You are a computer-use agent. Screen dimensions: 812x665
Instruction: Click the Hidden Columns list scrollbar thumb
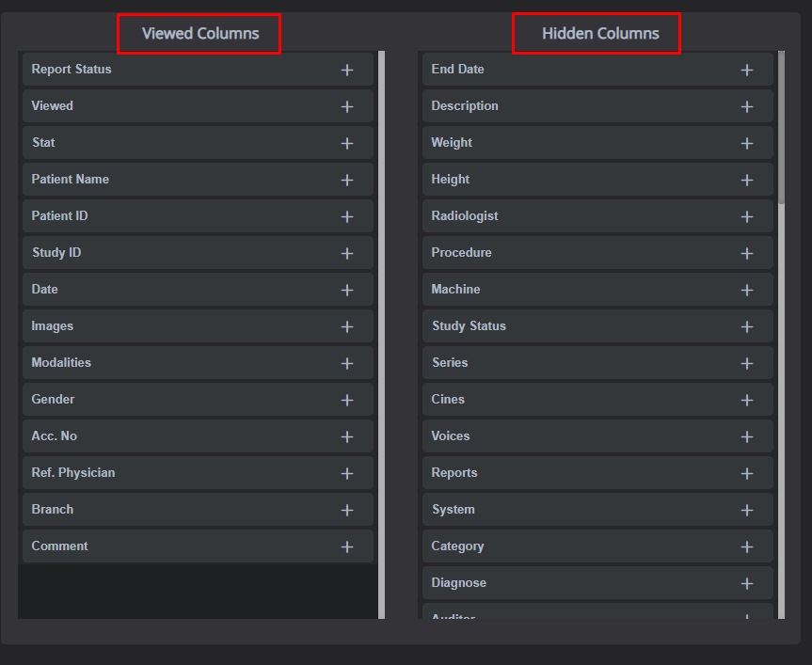(782, 127)
